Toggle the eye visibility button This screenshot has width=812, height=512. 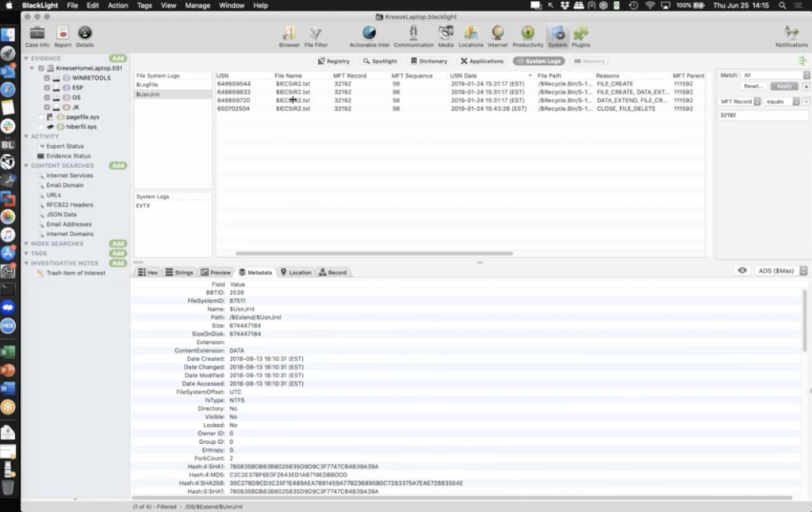click(742, 271)
